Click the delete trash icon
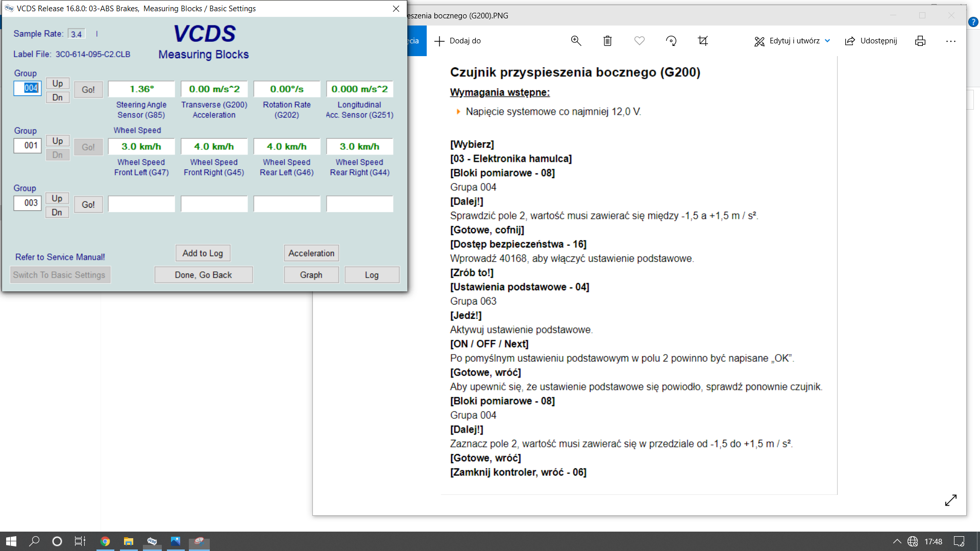The height and width of the screenshot is (551, 980). coord(607,41)
